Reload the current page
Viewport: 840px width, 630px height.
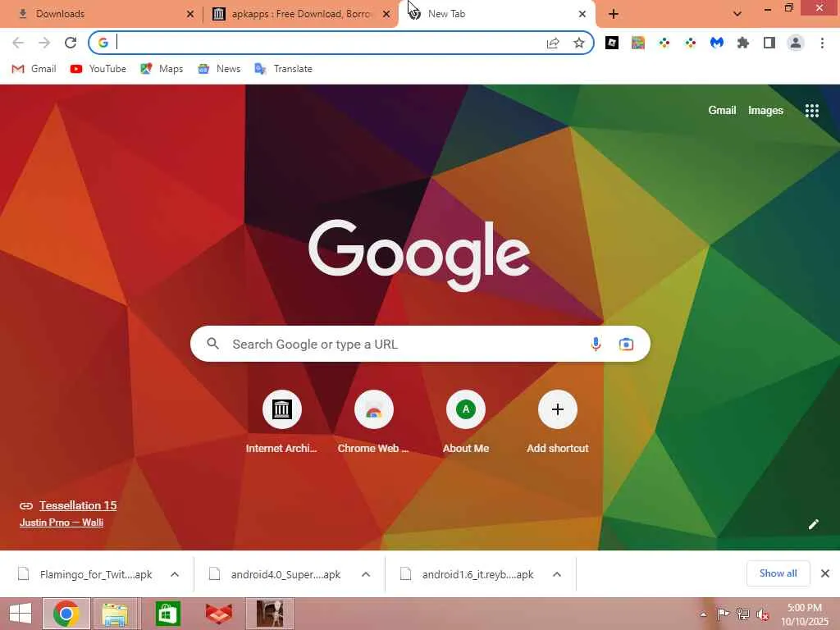tap(71, 43)
